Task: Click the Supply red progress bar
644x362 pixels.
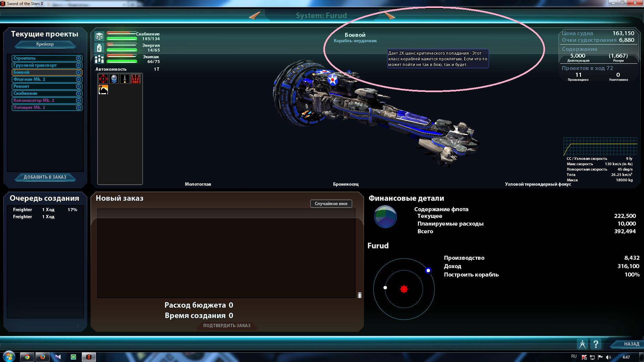Action: pyautogui.click(x=121, y=33)
